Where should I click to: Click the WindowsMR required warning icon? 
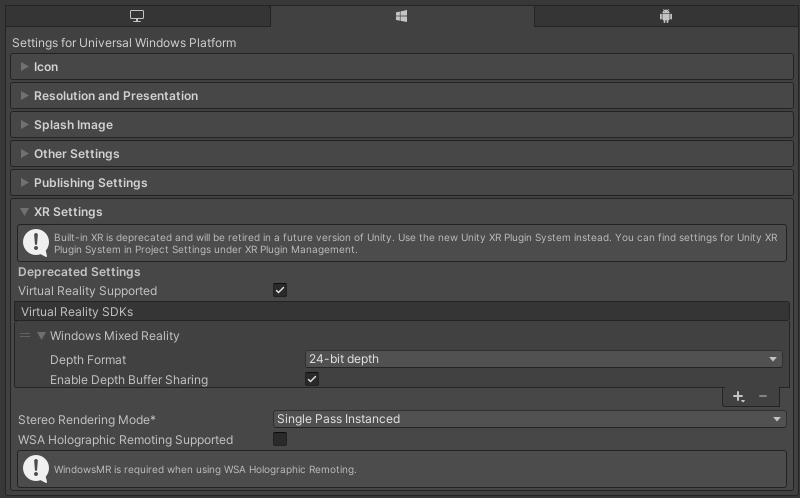click(x=36, y=468)
